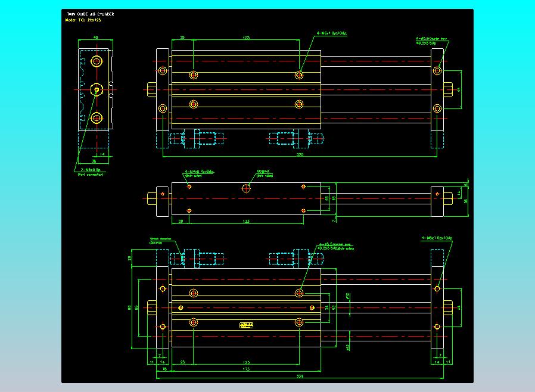
Task: Click the "Magnet" annotation label
Action: tap(263, 171)
